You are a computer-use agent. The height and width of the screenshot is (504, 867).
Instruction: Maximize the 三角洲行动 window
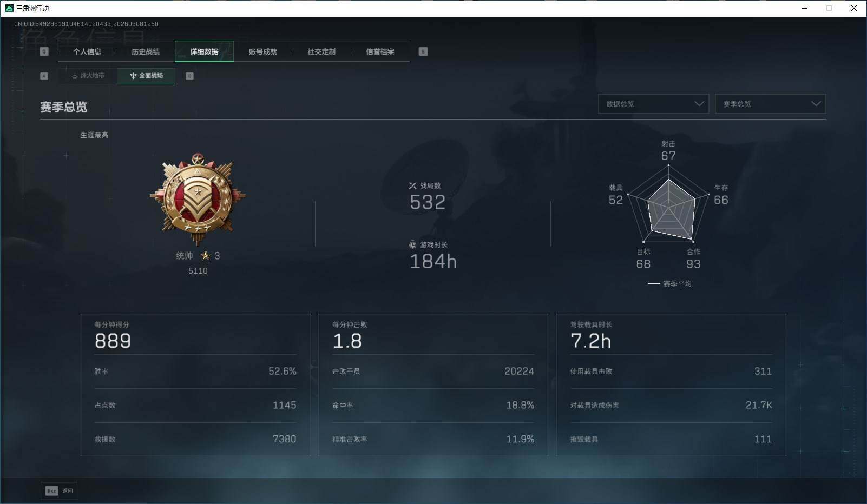tap(829, 8)
